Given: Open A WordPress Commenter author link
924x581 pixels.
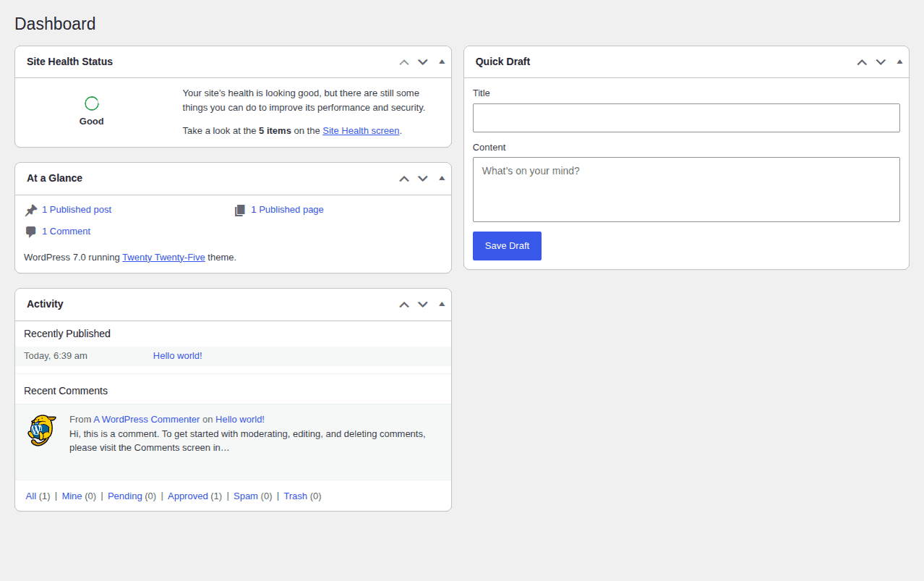Looking at the screenshot, I should pyautogui.click(x=147, y=420).
